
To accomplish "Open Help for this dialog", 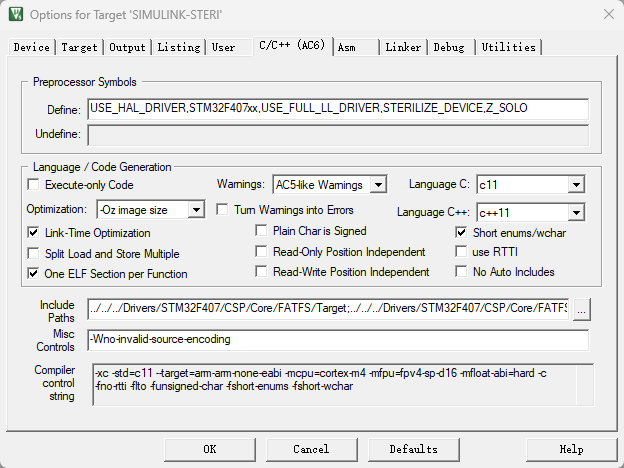I will point(571,449).
